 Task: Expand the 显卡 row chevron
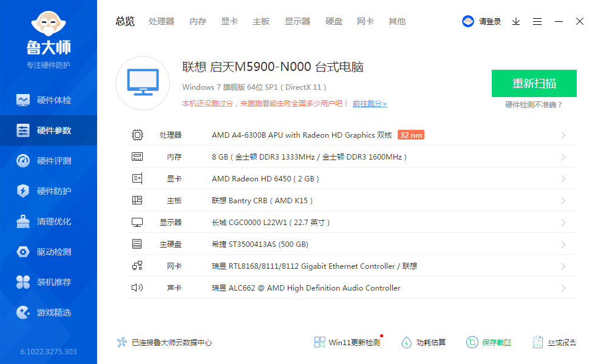(x=563, y=179)
